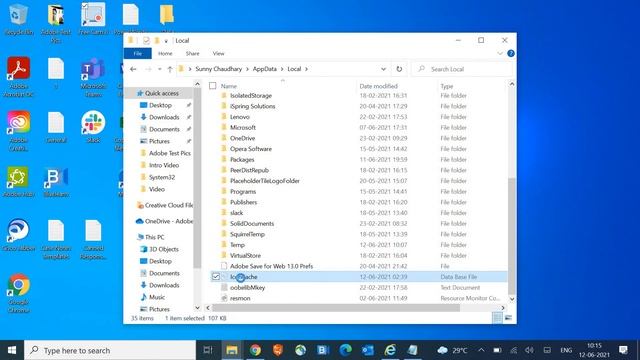Viewport: 640px width, 360px height.
Task: Click the AppData breadcrumb segment
Action: coord(264,69)
